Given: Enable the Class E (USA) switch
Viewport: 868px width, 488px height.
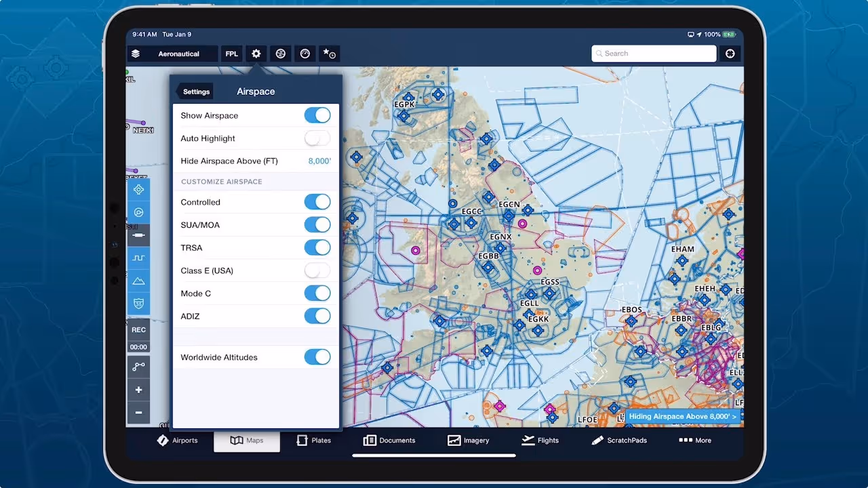Looking at the screenshot, I should (317, 270).
